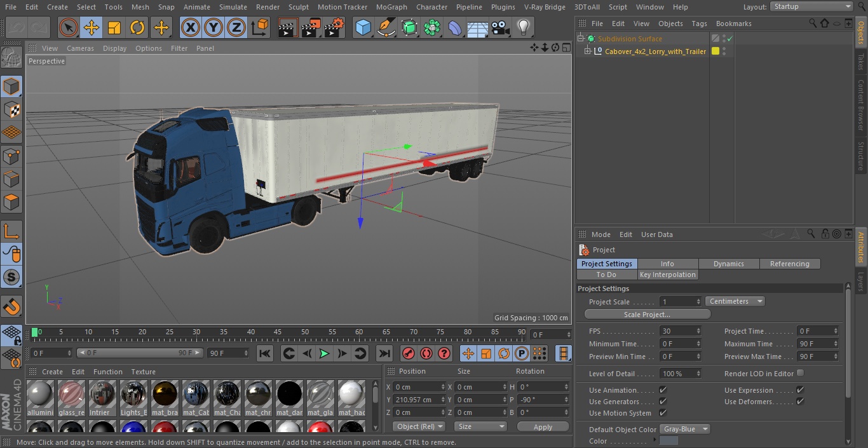868x448 pixels.
Task: Toggle Z axis lock
Action: [236, 27]
